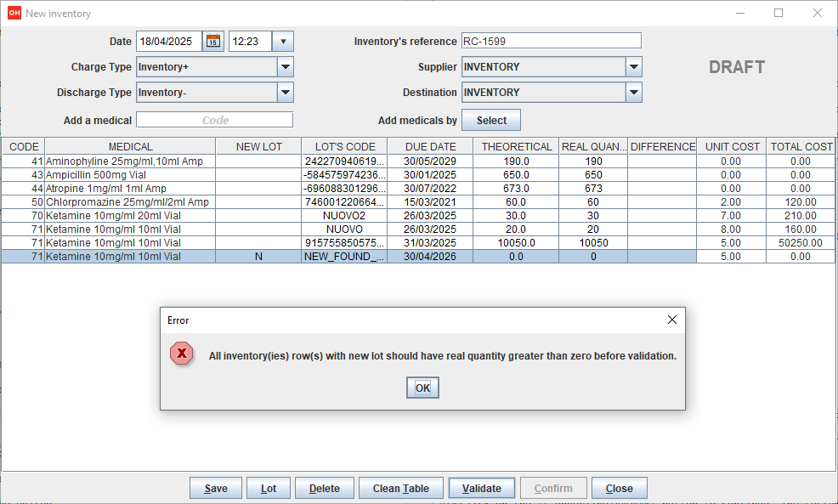The image size is (838, 504).
Task: Click OK in the Error dialog
Action: (422, 388)
